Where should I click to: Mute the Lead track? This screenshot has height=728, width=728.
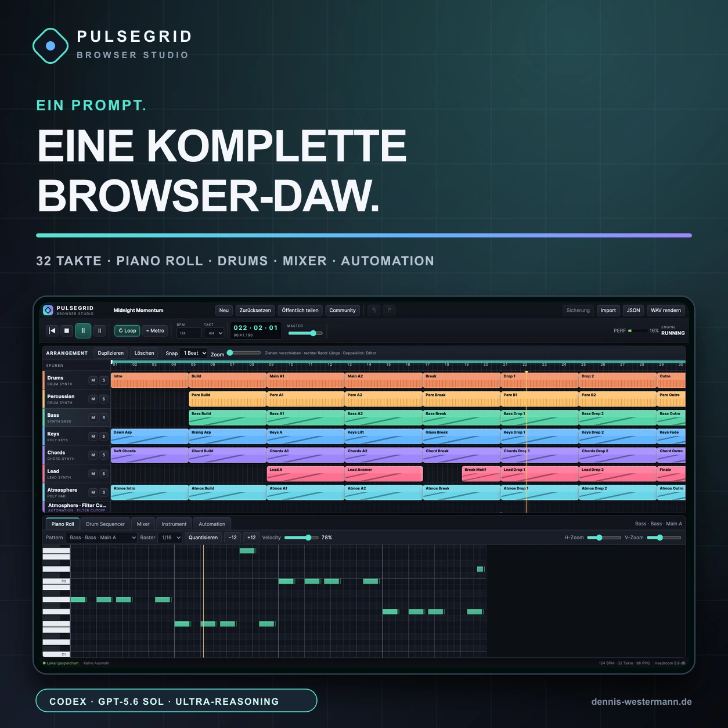(93, 474)
